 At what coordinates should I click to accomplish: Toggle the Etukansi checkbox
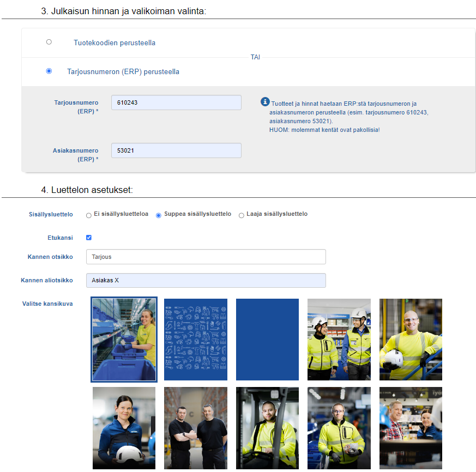[89, 238]
